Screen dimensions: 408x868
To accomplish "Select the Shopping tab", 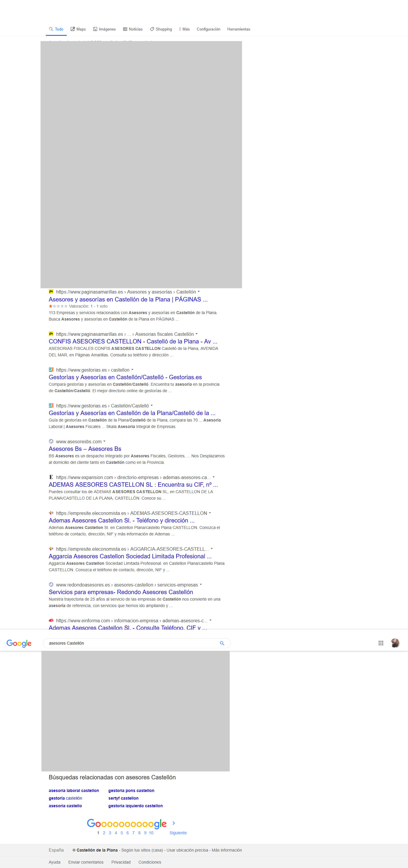I will [x=161, y=29].
